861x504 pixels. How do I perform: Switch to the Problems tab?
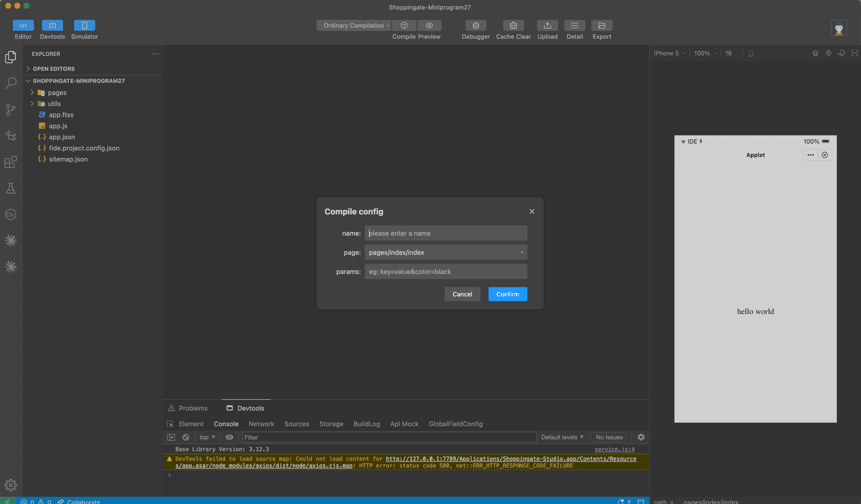pyautogui.click(x=188, y=408)
